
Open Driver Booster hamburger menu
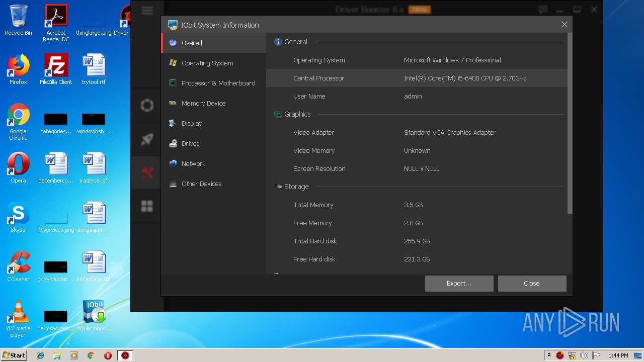(x=147, y=10)
